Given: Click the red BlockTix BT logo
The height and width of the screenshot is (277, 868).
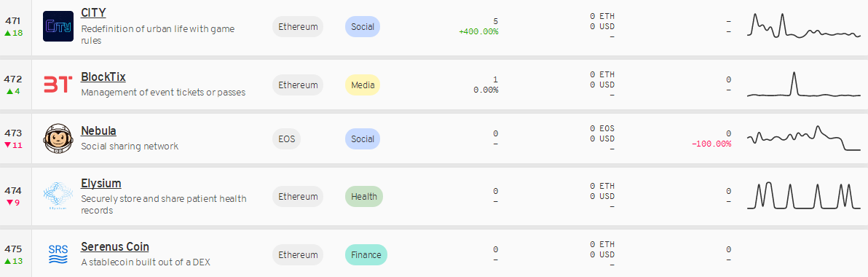Looking at the screenshot, I should pyautogui.click(x=58, y=85).
